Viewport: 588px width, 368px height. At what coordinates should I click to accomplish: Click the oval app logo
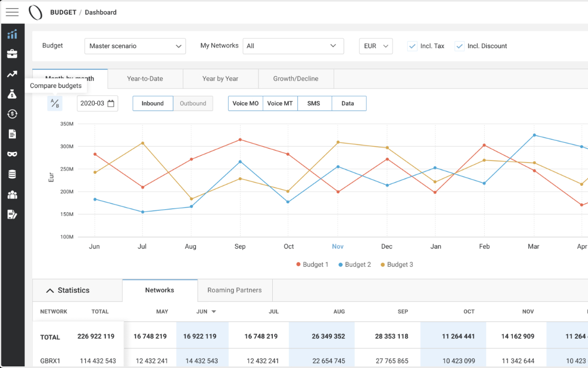(x=35, y=12)
